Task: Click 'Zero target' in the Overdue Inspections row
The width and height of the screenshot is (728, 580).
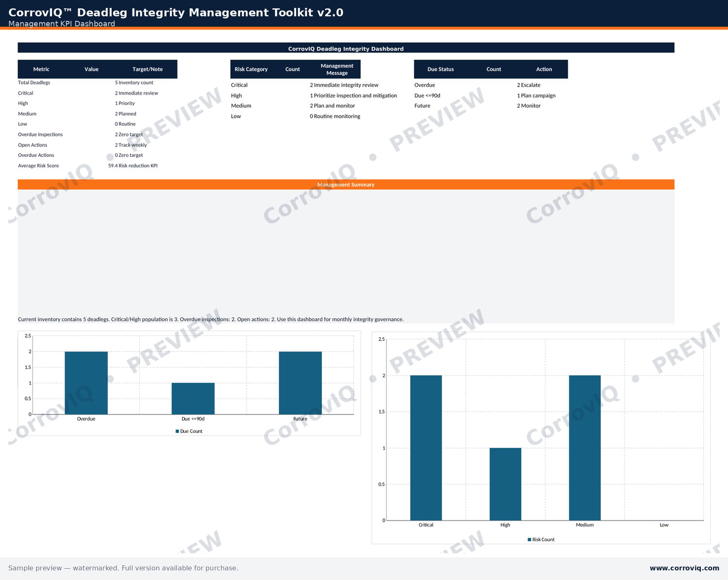Action: 131,134
